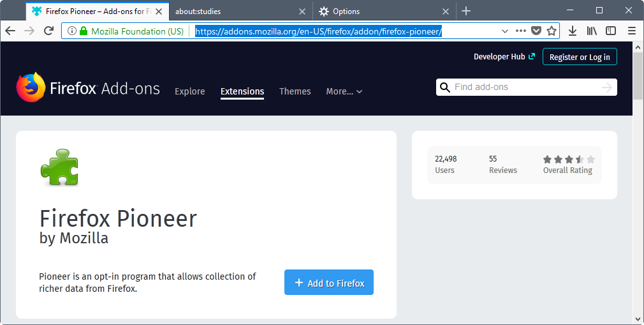Expand the URL bar history dropdown
Screen dimensions: 644x325
tap(505, 31)
